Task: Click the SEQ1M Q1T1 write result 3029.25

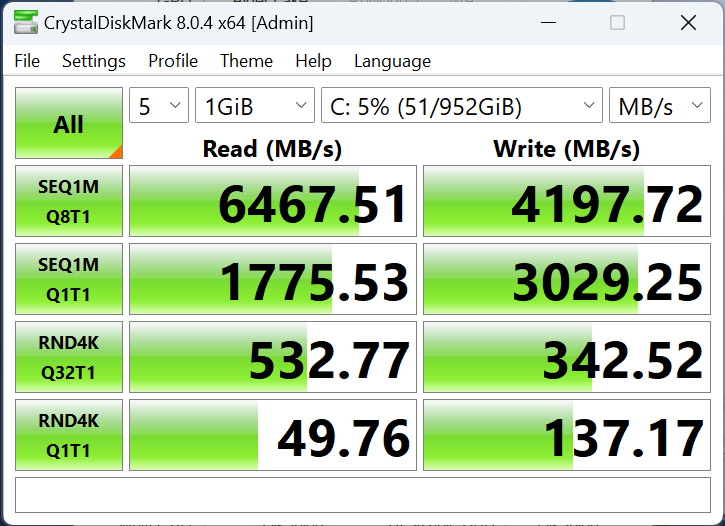Action: point(567,279)
